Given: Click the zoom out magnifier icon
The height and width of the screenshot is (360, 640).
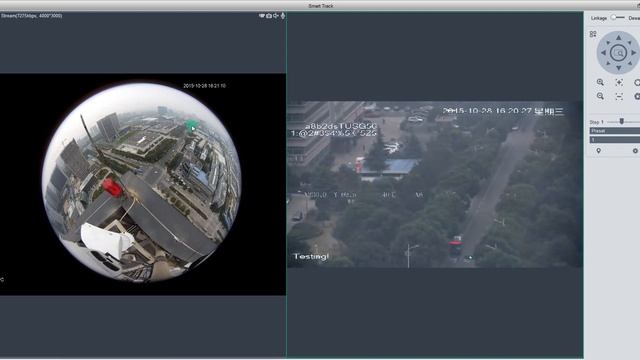Looking at the screenshot, I should (600, 96).
